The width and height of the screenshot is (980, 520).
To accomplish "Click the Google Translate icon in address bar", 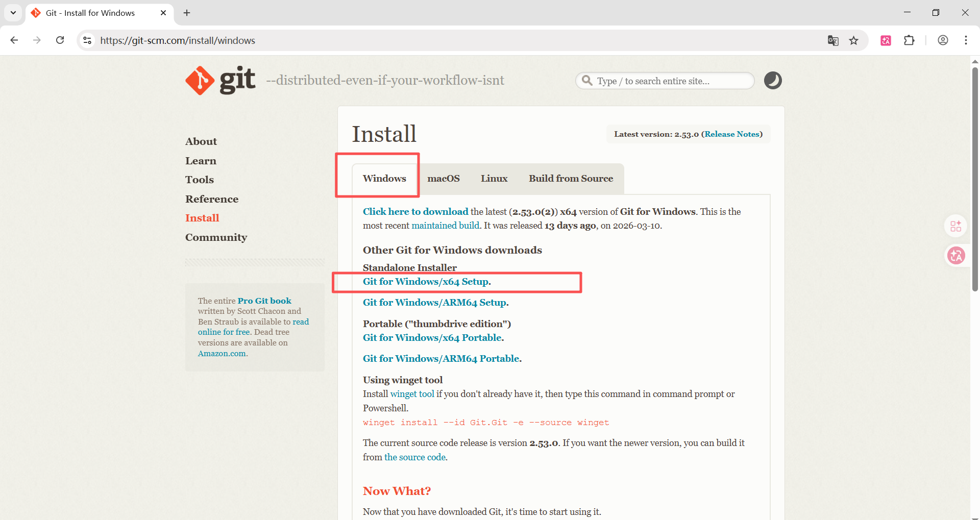I will (x=833, y=41).
